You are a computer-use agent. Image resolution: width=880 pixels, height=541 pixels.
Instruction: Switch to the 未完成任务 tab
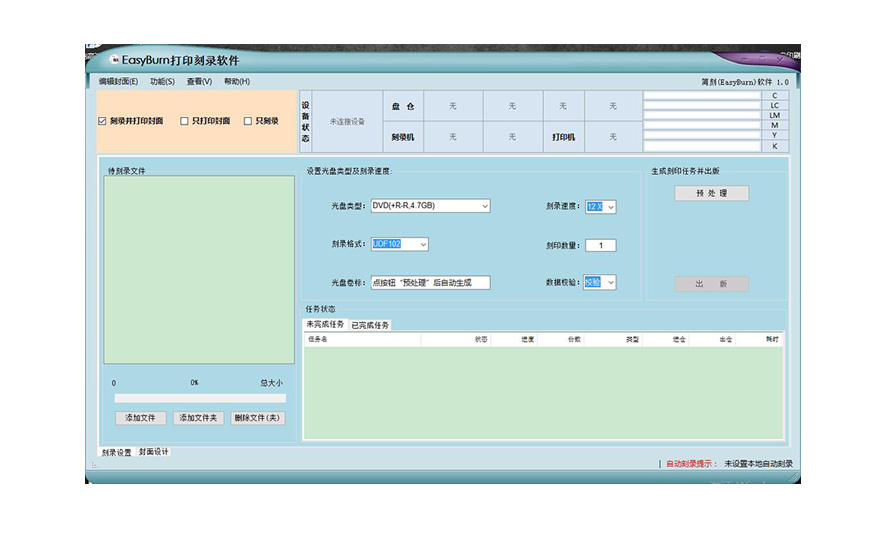coord(325,324)
